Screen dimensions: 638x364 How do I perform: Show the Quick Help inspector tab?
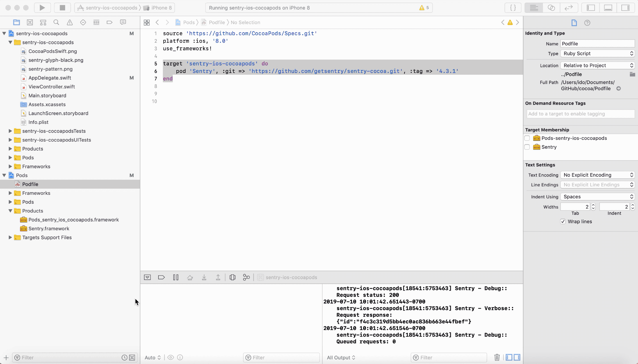[x=587, y=23]
